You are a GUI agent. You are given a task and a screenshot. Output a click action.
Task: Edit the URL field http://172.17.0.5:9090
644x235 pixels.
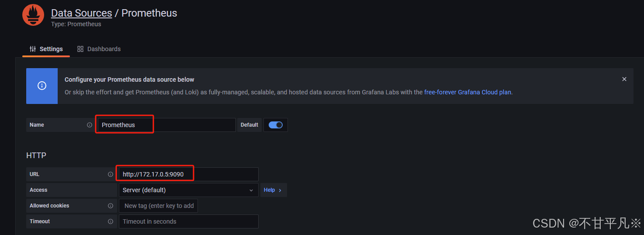[x=189, y=174]
